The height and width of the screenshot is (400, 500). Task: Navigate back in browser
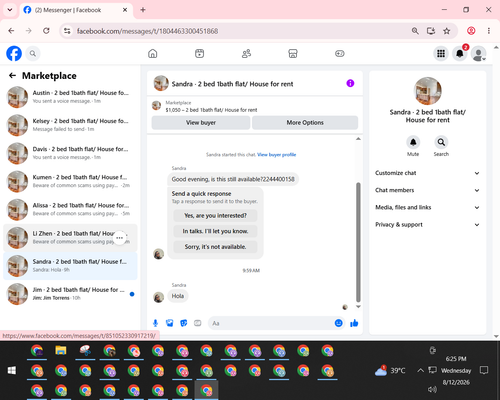[x=11, y=31]
